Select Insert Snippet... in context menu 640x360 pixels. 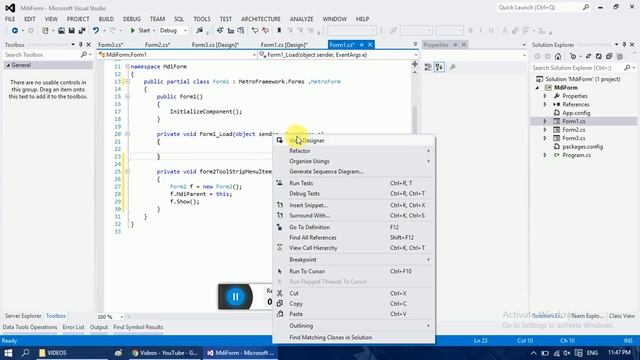(x=353, y=205)
